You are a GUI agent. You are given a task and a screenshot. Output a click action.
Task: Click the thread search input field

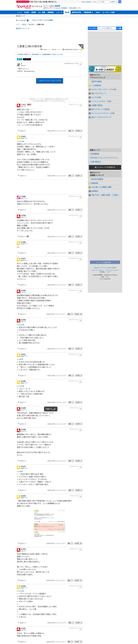107,28
